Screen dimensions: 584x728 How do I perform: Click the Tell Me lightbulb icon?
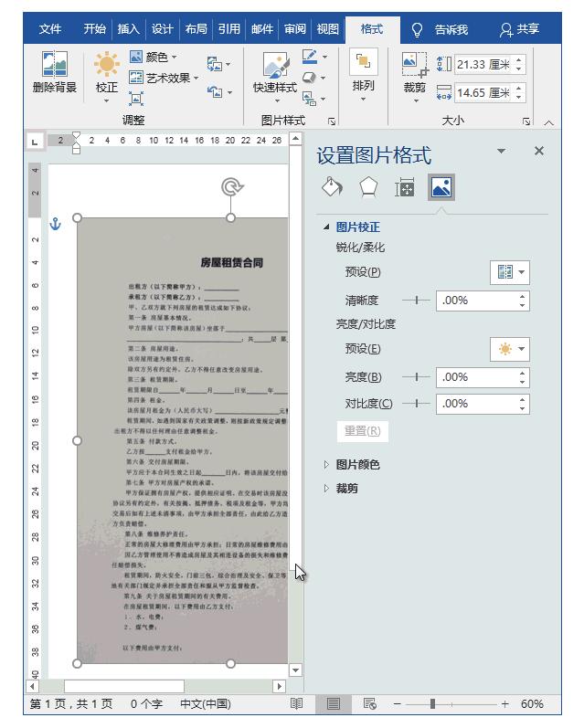coord(418,30)
